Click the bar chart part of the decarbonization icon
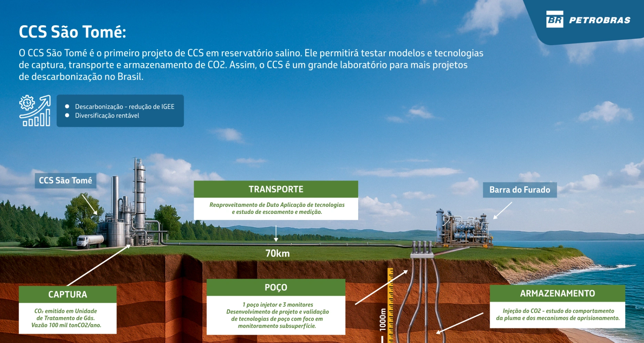The height and width of the screenshot is (343, 644). tap(36, 121)
